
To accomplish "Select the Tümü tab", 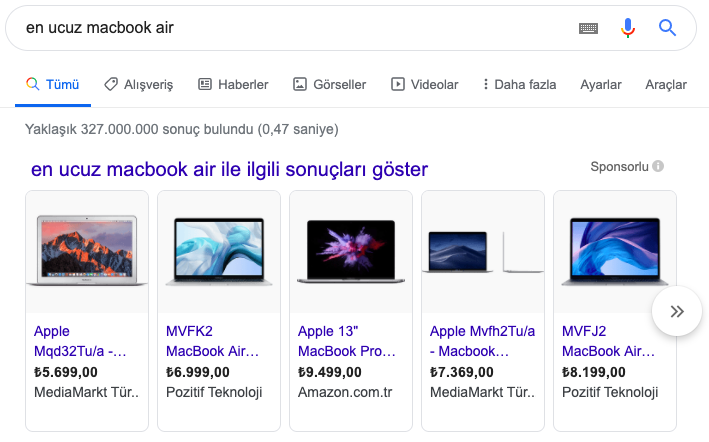I will (53, 85).
